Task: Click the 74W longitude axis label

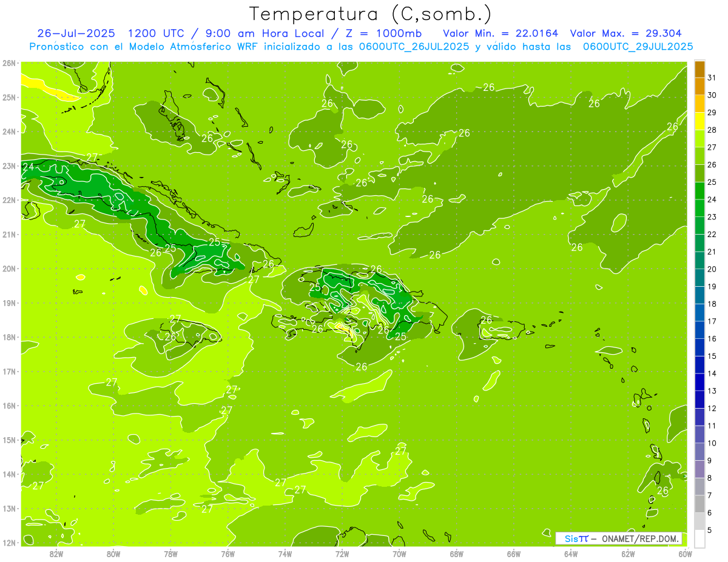Action: [x=285, y=553]
